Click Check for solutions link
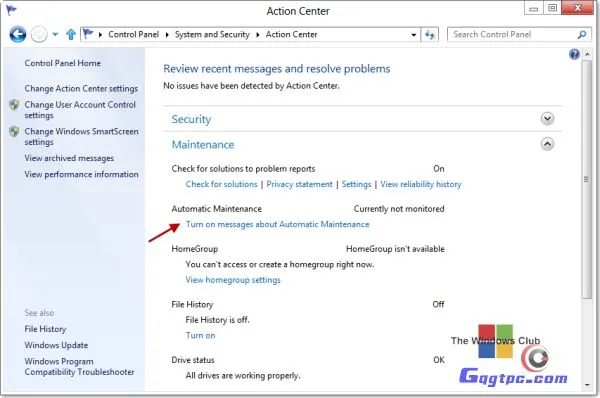 [x=222, y=184]
